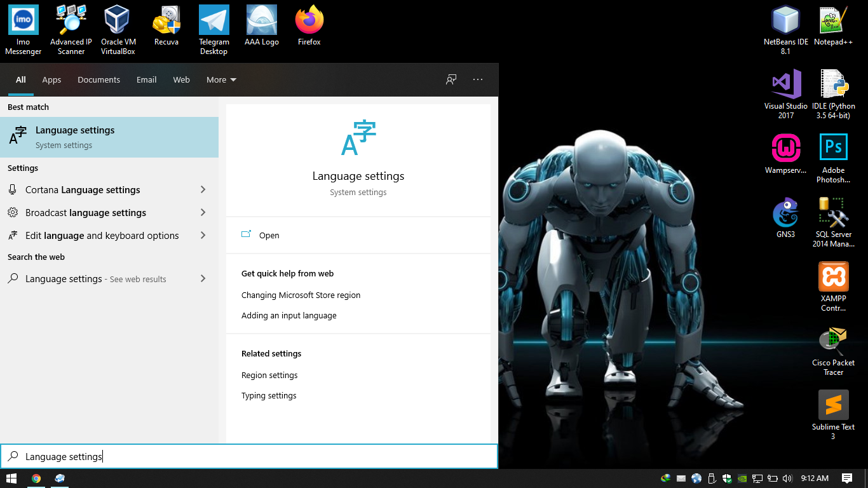Click the feedback icon in the search panel
Viewport: 868px width, 488px height.
click(451, 79)
